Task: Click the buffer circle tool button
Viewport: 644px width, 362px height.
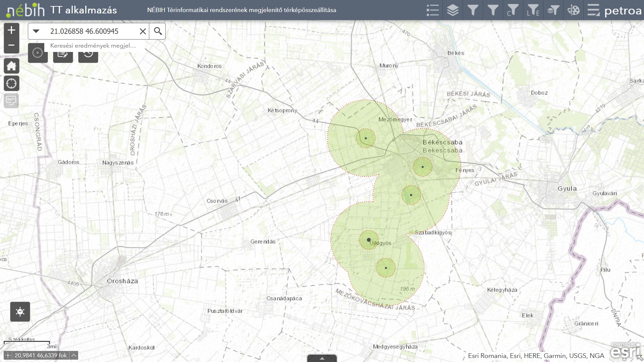Action: 38,53
